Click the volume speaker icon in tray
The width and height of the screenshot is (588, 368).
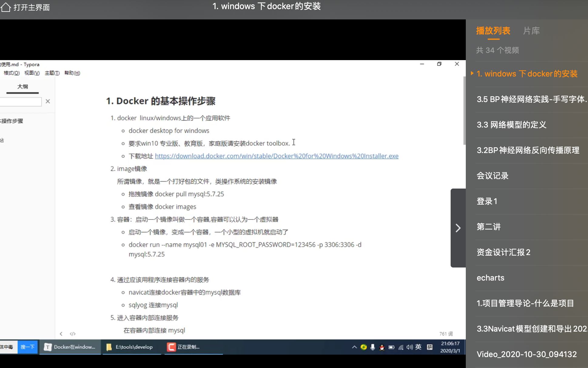click(409, 347)
